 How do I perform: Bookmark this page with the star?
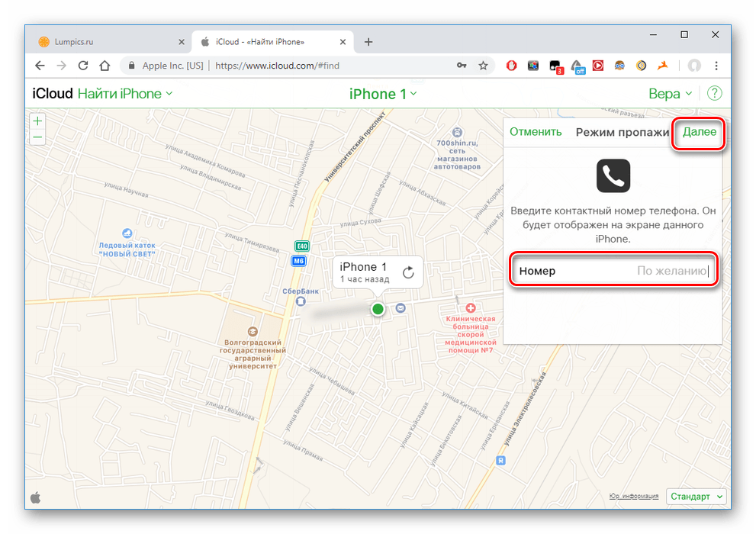(x=483, y=66)
